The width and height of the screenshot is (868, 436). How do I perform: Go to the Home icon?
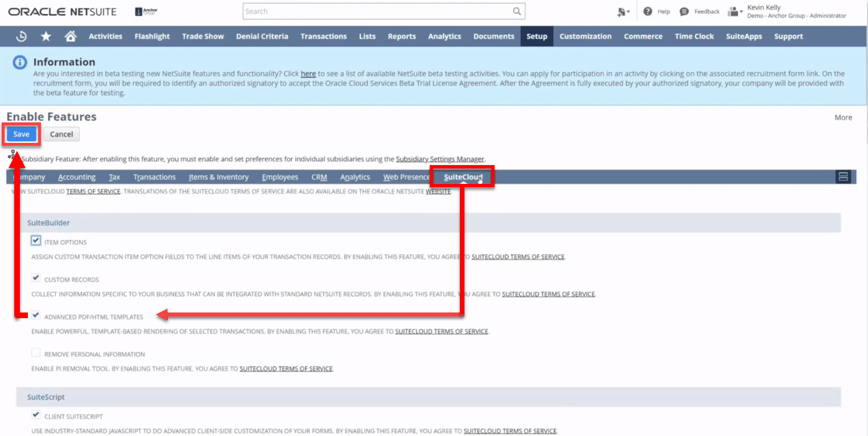pos(71,36)
